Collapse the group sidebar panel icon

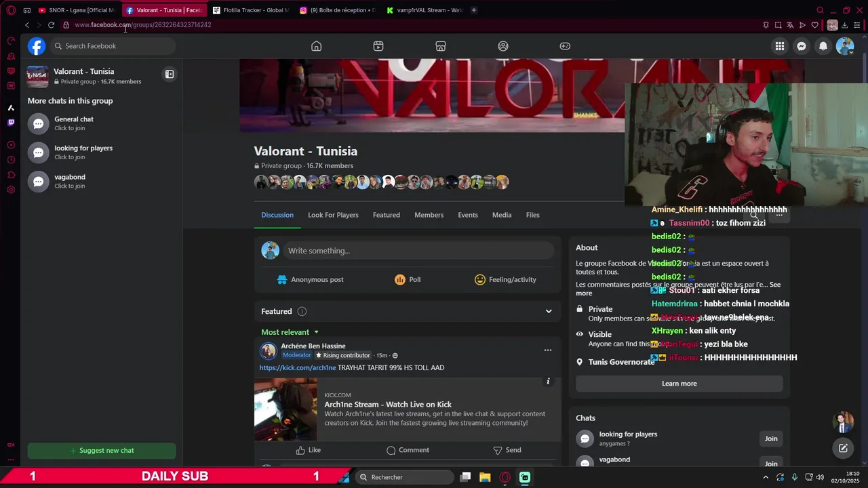pyautogui.click(x=170, y=74)
